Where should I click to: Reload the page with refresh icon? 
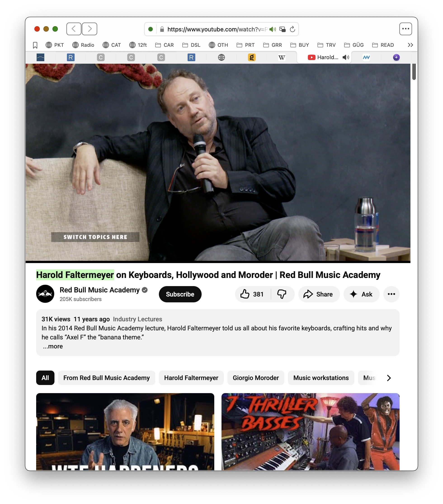click(x=292, y=29)
